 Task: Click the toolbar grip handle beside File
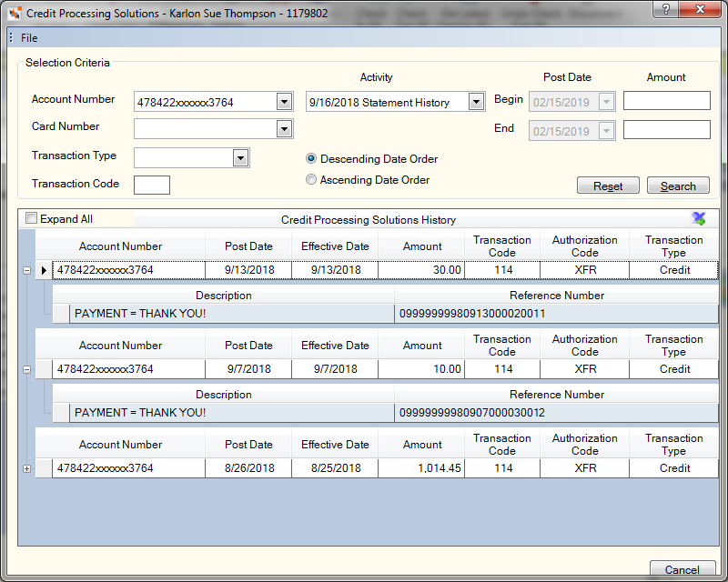point(11,37)
